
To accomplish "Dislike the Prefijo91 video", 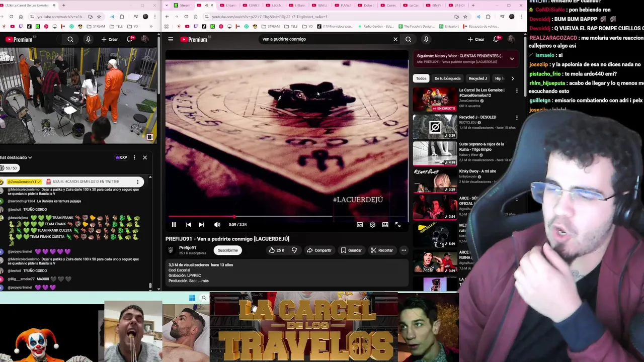I will (x=295, y=250).
